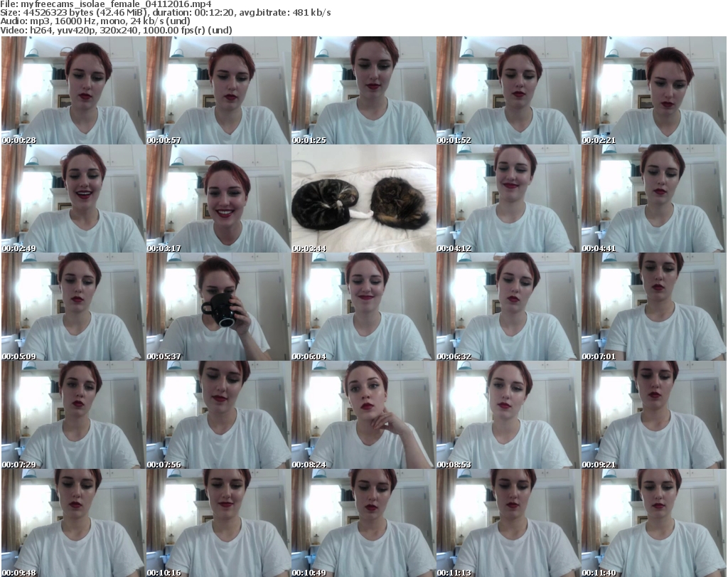
Task: Select the thumbnail stamped 00:00:28
Action: [x=73, y=90]
